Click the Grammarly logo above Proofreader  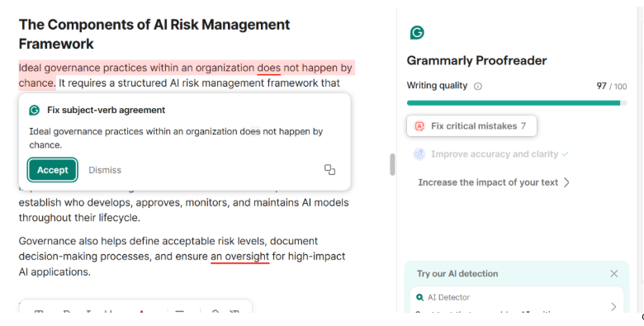tap(417, 32)
